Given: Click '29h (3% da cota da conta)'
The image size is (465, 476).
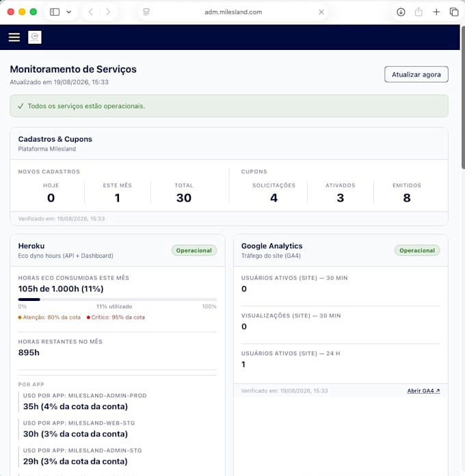Looking at the screenshot, I should 75,461.
